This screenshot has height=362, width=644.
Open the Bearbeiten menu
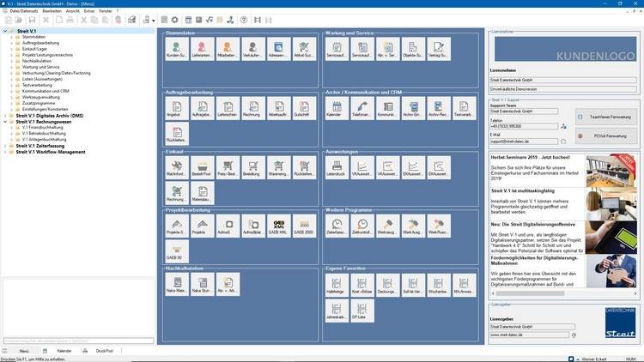tap(53, 11)
